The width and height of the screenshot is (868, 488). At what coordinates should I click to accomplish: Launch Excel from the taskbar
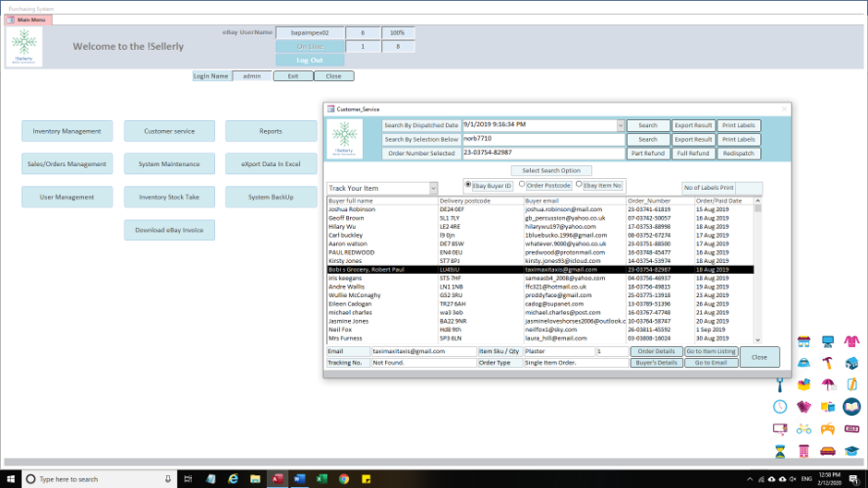point(322,479)
